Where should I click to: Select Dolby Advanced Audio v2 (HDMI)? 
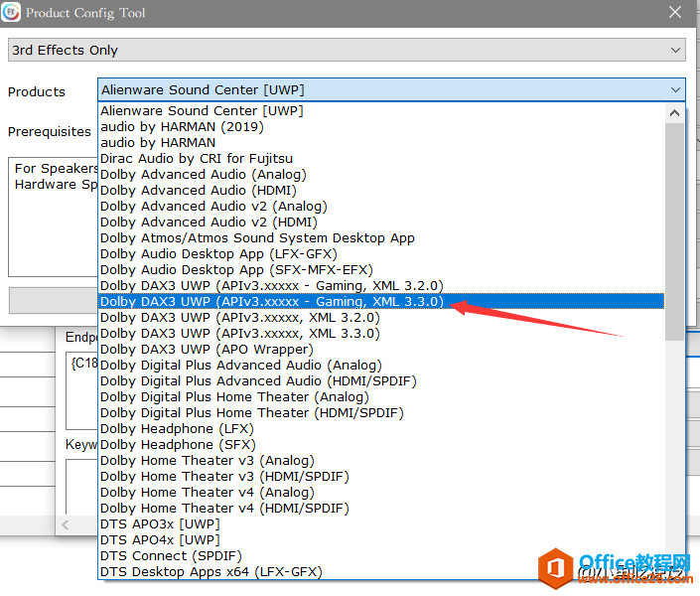click(x=381, y=223)
